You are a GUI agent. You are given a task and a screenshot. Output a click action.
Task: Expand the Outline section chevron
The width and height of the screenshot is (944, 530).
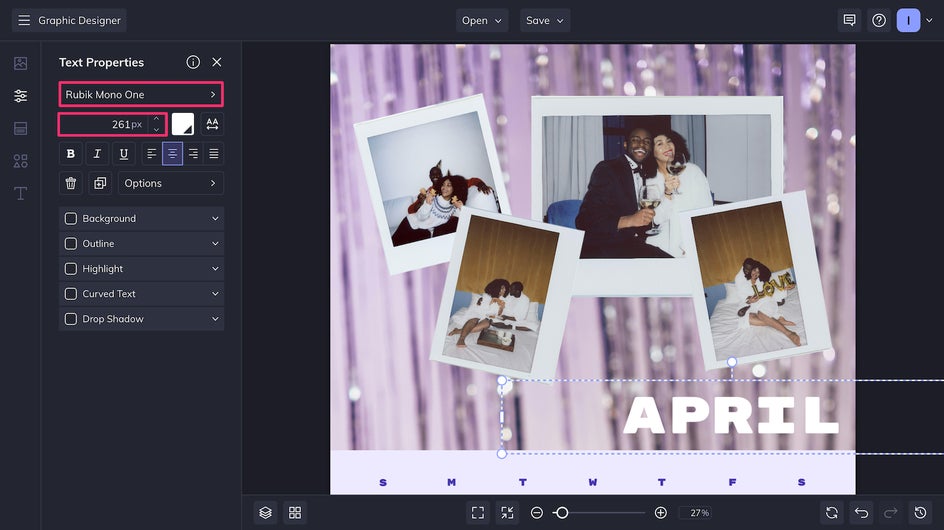tap(215, 244)
